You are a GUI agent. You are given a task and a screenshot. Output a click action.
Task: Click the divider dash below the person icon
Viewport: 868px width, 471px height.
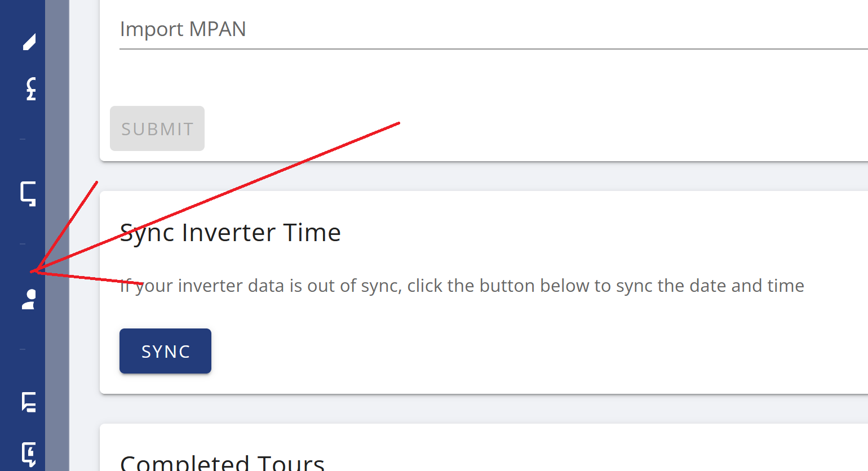(x=23, y=349)
